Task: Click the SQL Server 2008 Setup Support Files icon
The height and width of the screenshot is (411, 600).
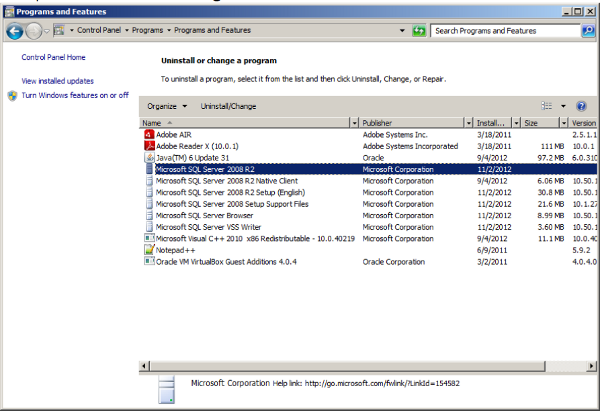Action: 149,204
